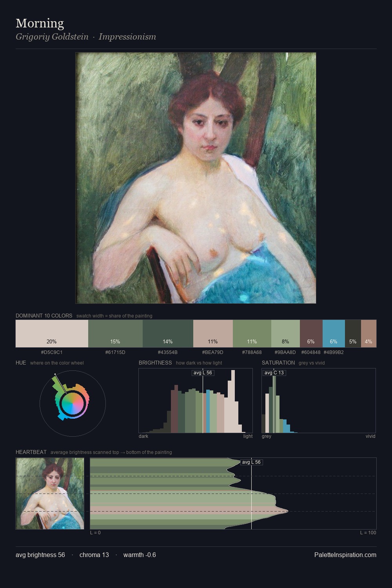Select the 15% green swatch #61715D

(x=115, y=334)
